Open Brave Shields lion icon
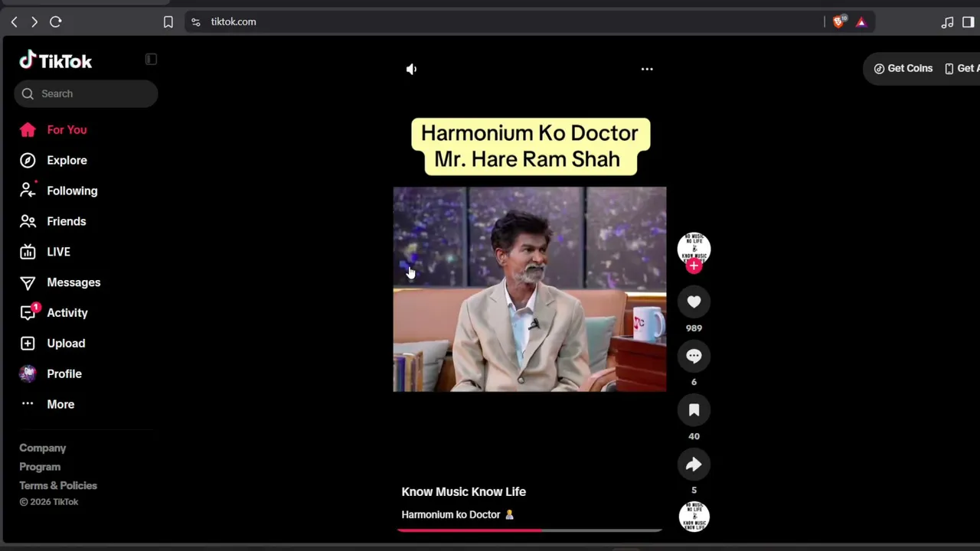Screen dimensions: 980x551 (838, 22)
